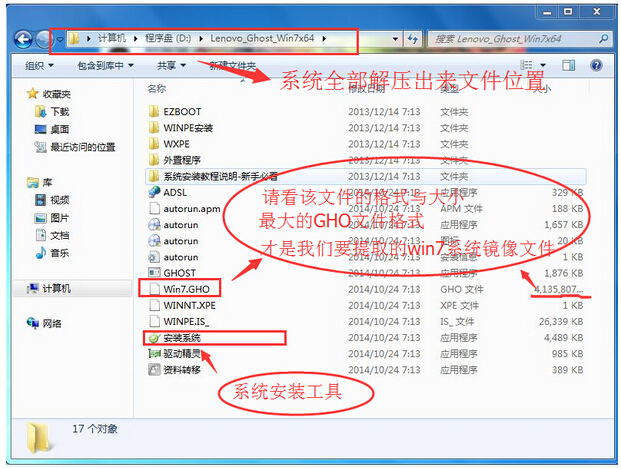This screenshot has width=621, height=469.
Task: Click the 4,489 KB size cell
Action: click(x=564, y=337)
